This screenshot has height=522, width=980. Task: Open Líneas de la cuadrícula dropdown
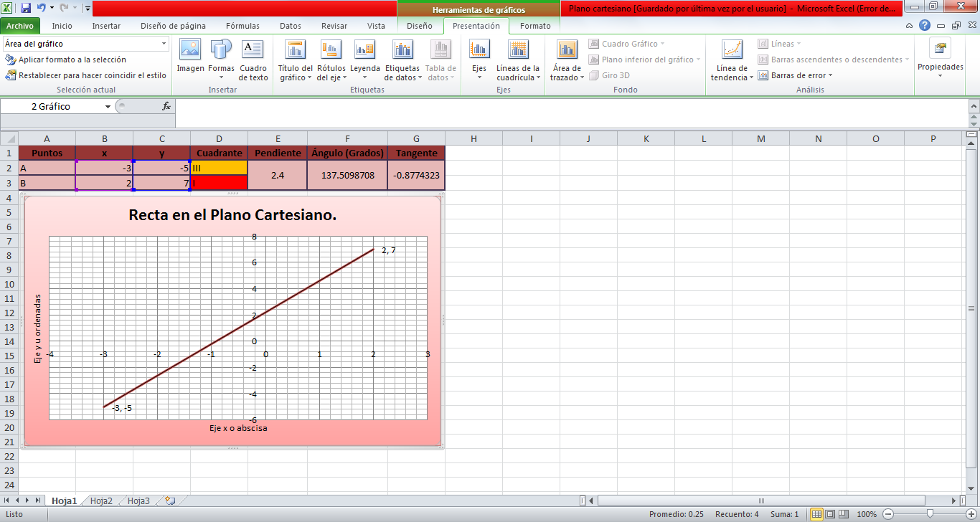[519, 60]
